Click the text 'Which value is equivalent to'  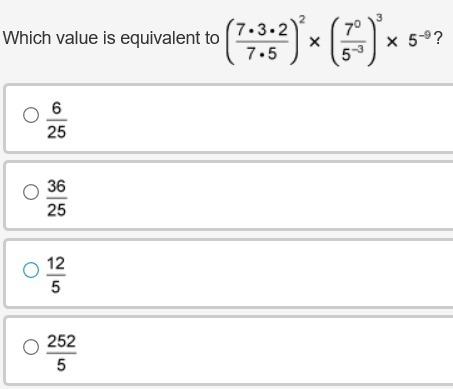(x=111, y=38)
